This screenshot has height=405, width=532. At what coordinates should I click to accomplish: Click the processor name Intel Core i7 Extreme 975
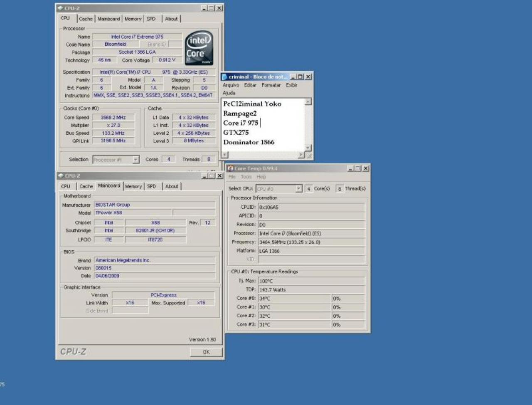pyautogui.click(x=137, y=37)
